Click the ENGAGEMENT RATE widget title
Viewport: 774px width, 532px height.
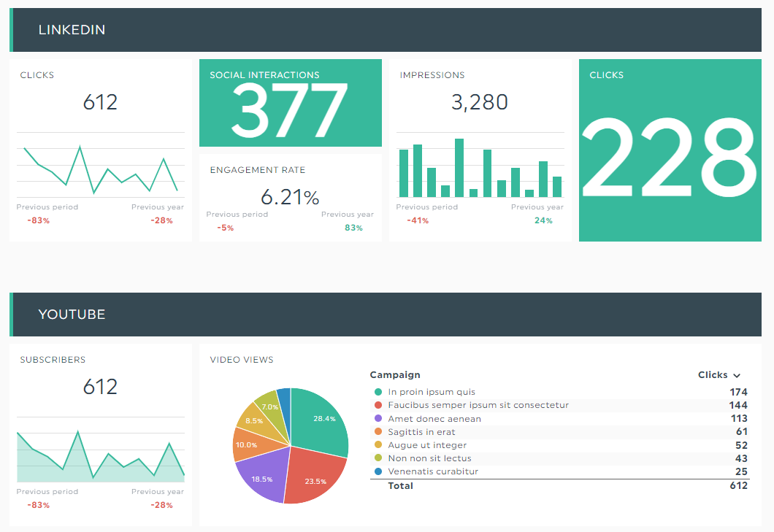[257, 170]
